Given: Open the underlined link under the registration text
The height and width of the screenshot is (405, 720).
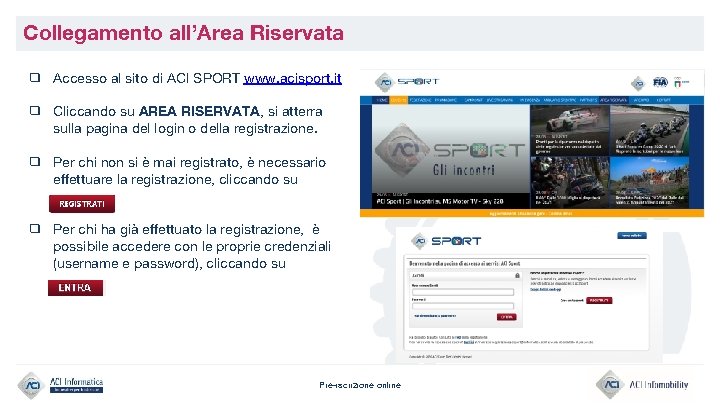Looking at the screenshot, I should click(546, 289).
